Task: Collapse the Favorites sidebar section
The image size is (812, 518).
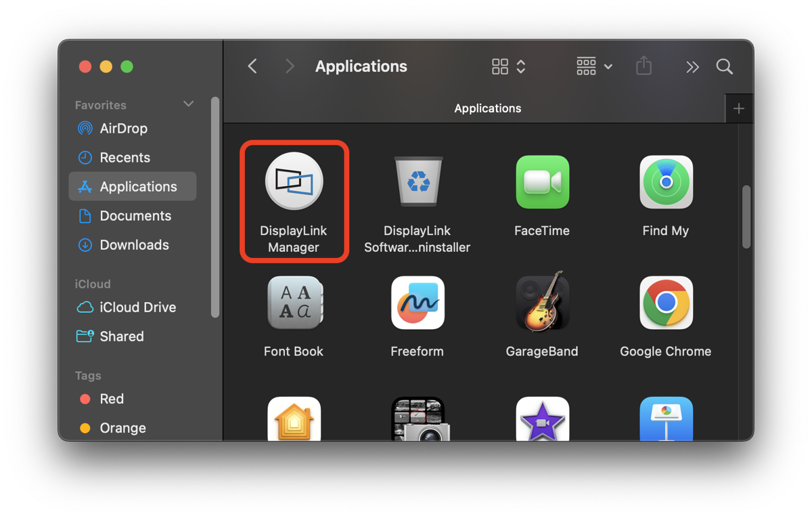Action: 188,104
